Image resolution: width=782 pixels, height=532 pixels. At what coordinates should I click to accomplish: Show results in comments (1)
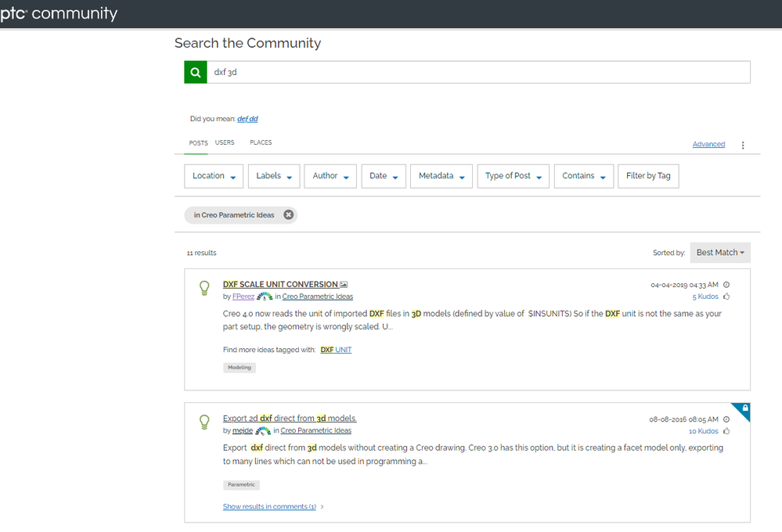269,506
